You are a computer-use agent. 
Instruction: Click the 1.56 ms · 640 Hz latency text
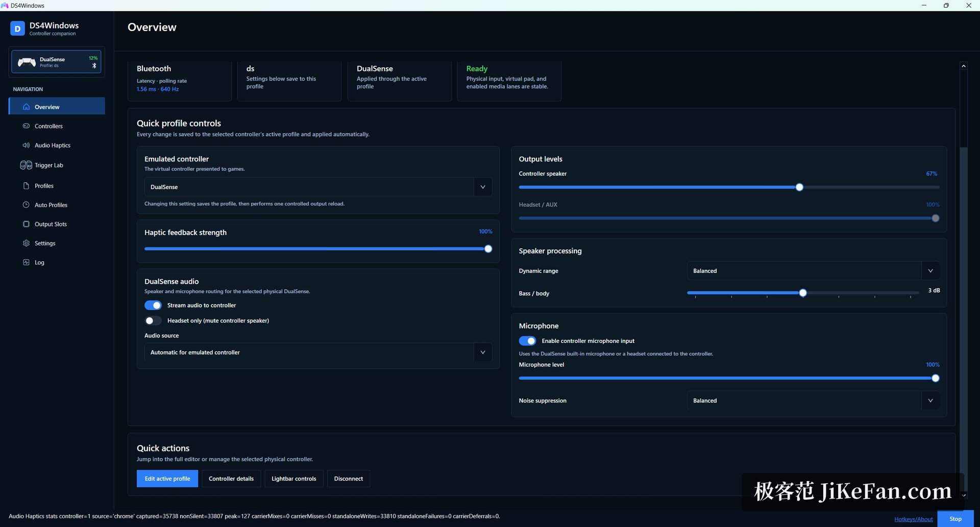tap(158, 89)
